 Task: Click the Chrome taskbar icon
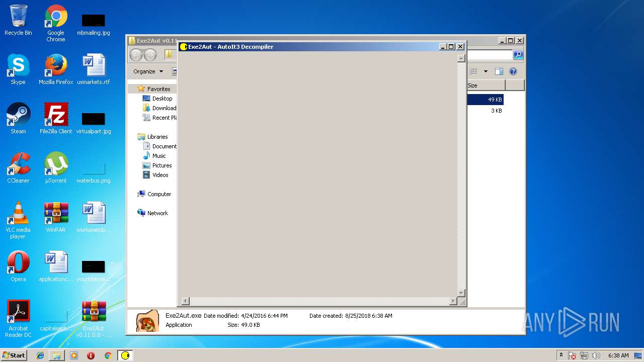108,355
